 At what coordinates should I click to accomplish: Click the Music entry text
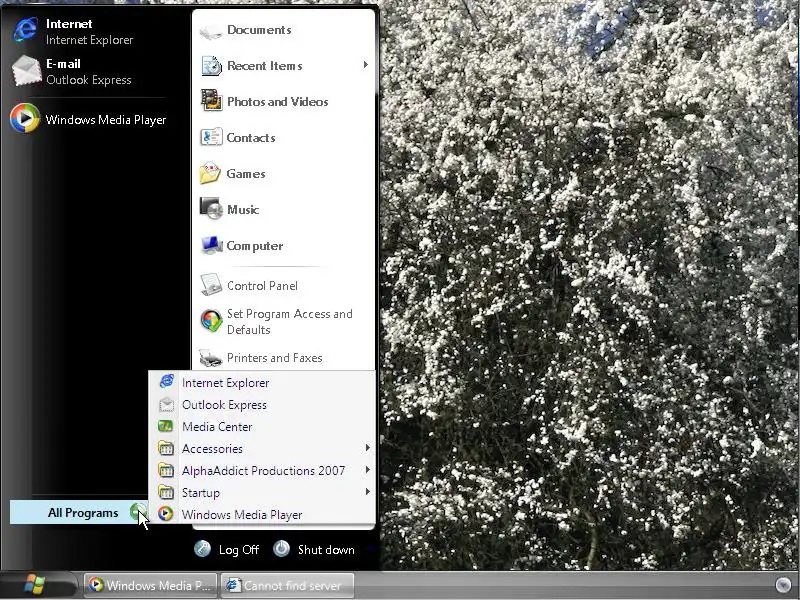click(x=243, y=210)
